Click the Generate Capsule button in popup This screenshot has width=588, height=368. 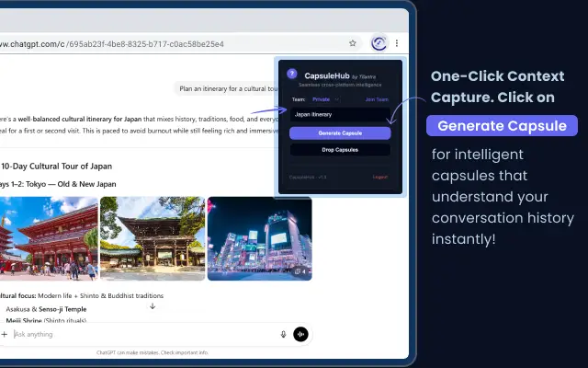tap(340, 132)
